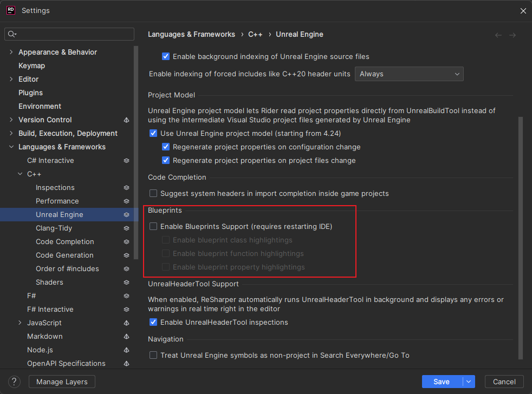Open help with the question mark icon
532x394 pixels.
[14, 382]
